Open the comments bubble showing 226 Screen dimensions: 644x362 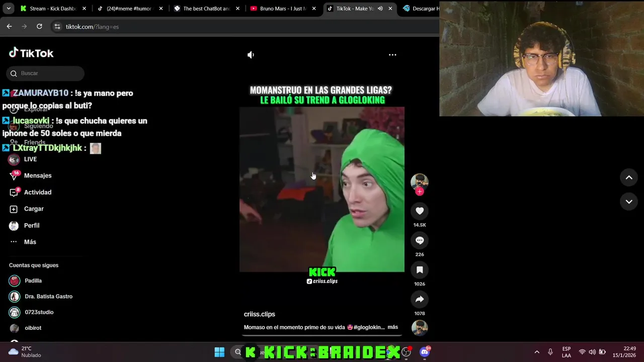(x=420, y=241)
